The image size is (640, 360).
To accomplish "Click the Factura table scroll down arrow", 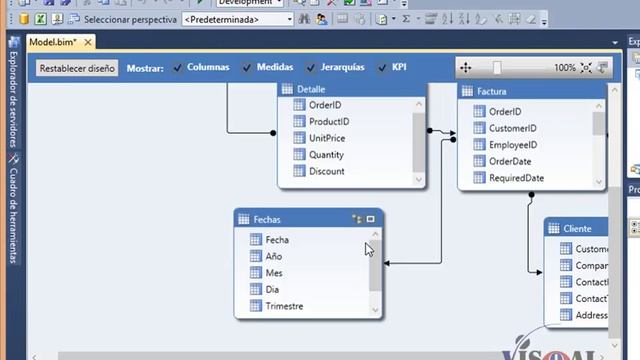I will [599, 182].
